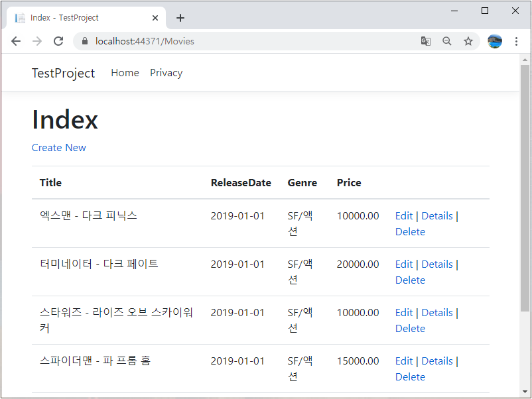The width and height of the screenshot is (532, 399).
Task: Open the Chrome profile avatar
Action: (x=495, y=41)
